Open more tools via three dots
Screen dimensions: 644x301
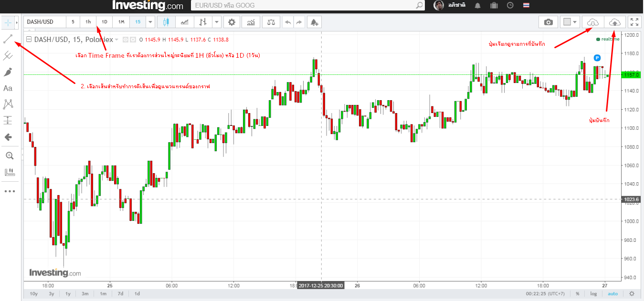click(x=9, y=191)
